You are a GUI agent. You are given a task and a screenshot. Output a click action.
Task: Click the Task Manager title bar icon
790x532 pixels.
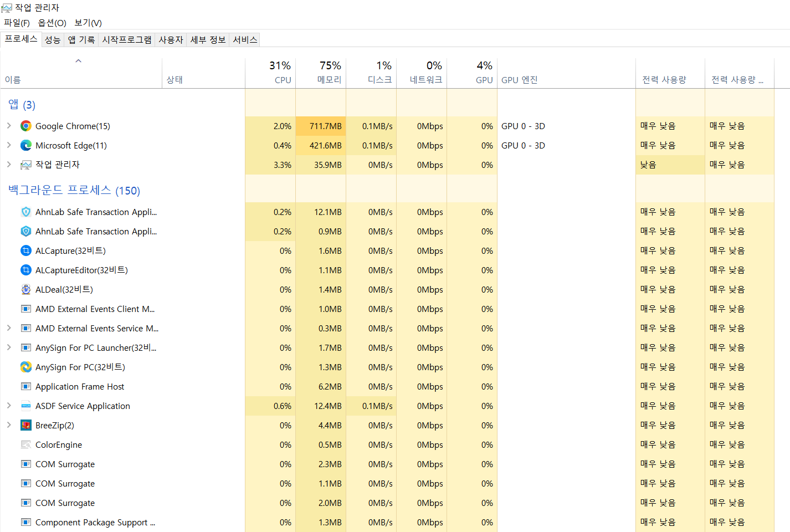click(7, 8)
